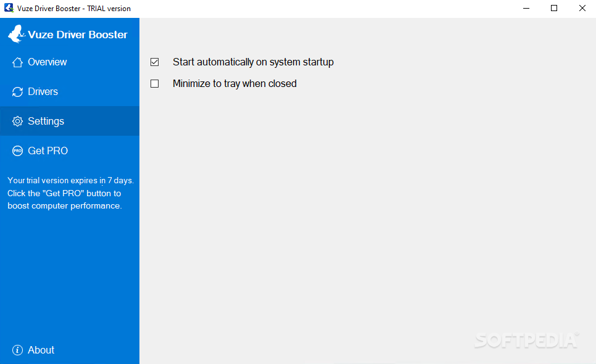The height and width of the screenshot is (364, 596).
Task: Click the Vuze Driver Booster sidebar title
Action: [x=78, y=35]
